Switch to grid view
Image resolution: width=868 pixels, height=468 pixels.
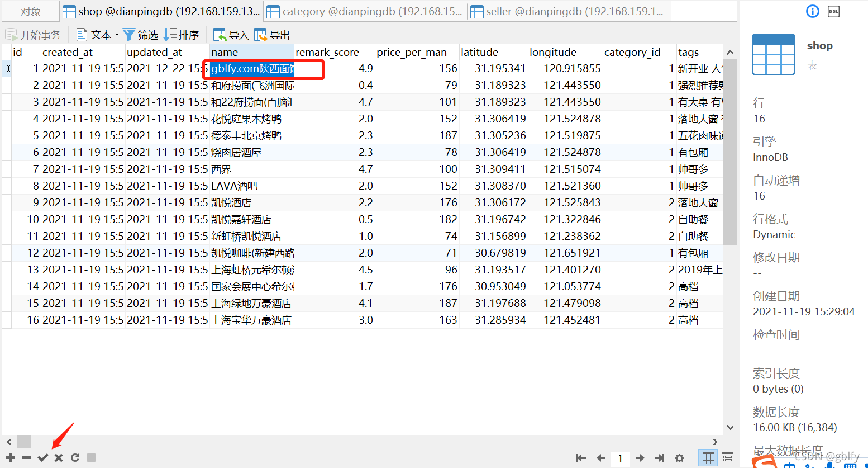point(708,458)
